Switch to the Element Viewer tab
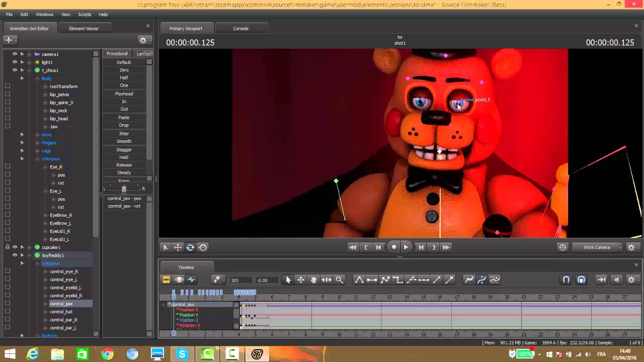 [84, 29]
